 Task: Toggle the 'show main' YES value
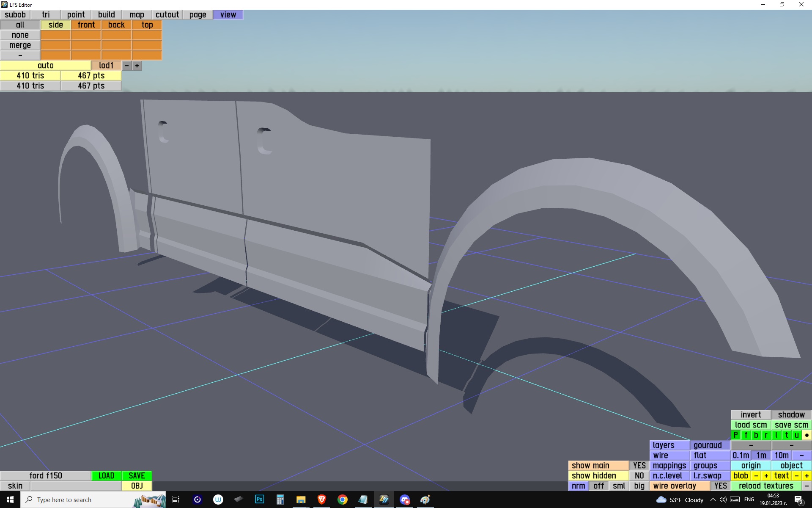pyautogui.click(x=639, y=466)
